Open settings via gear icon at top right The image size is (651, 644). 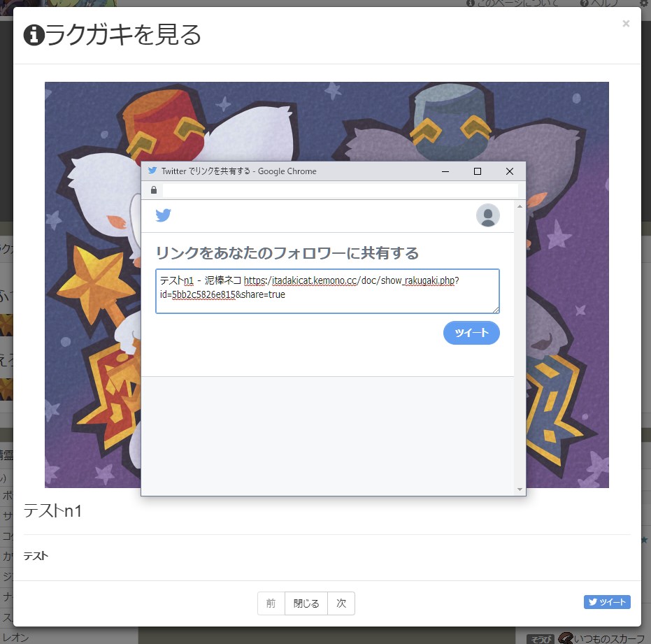coord(644,3)
